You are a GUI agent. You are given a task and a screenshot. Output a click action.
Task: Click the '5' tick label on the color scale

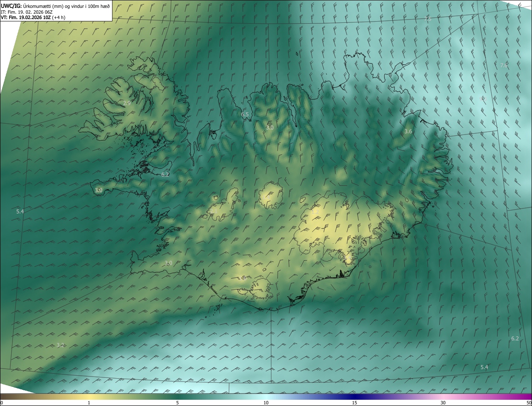[177, 403]
